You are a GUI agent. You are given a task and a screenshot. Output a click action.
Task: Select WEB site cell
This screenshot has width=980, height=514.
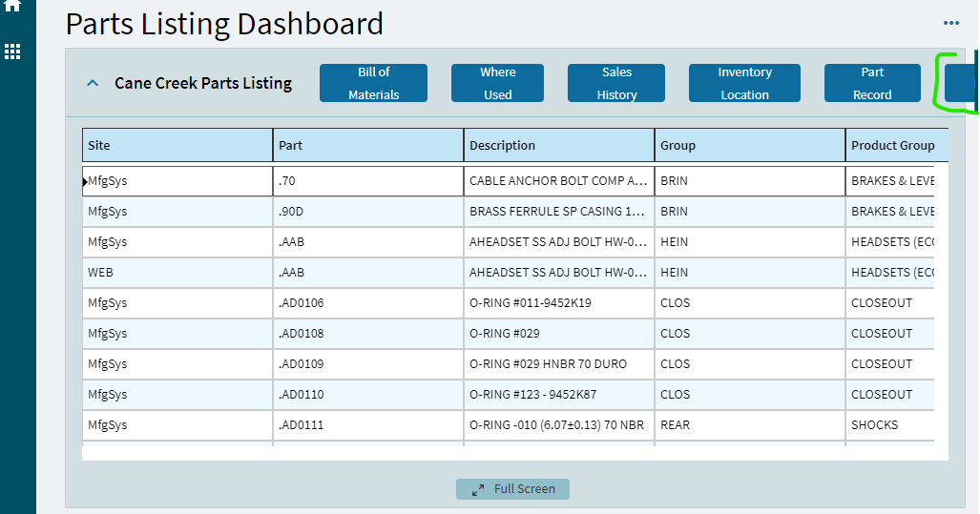pos(177,273)
